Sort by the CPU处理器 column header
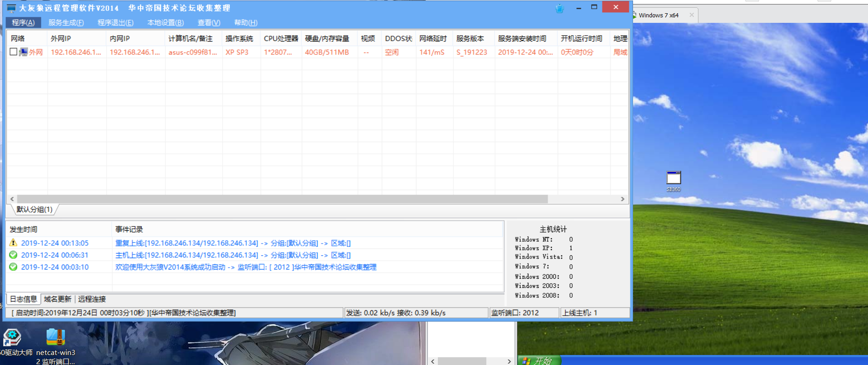 coord(281,38)
